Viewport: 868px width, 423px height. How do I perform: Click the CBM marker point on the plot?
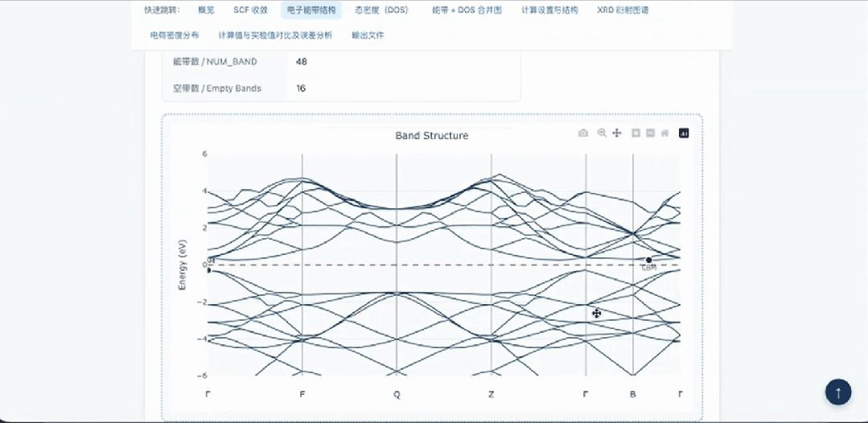coord(648,260)
